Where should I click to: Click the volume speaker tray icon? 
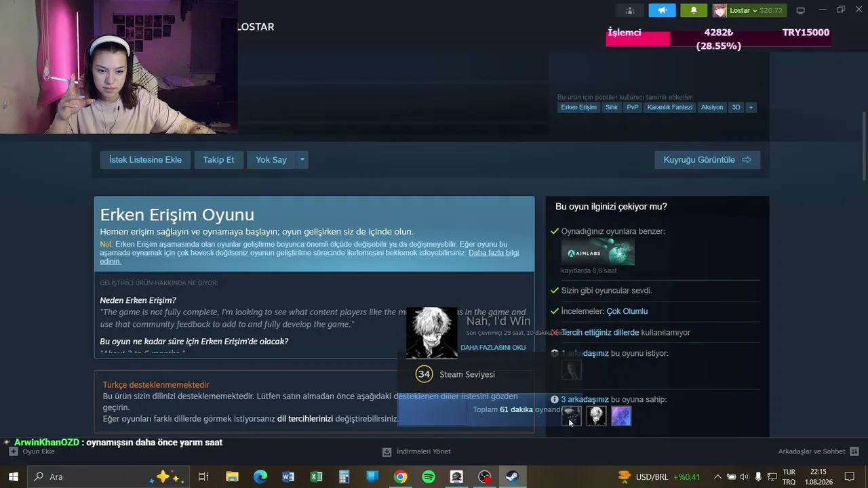click(x=745, y=476)
